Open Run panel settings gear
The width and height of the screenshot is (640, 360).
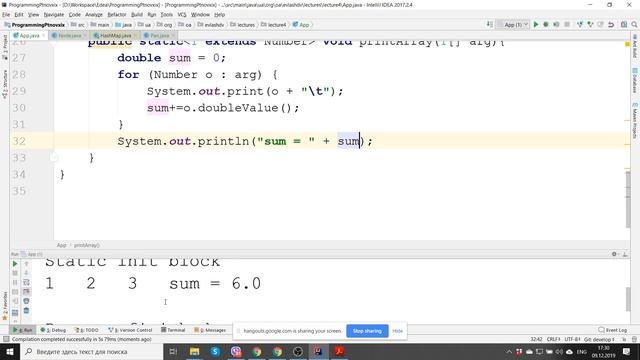pos(614,254)
